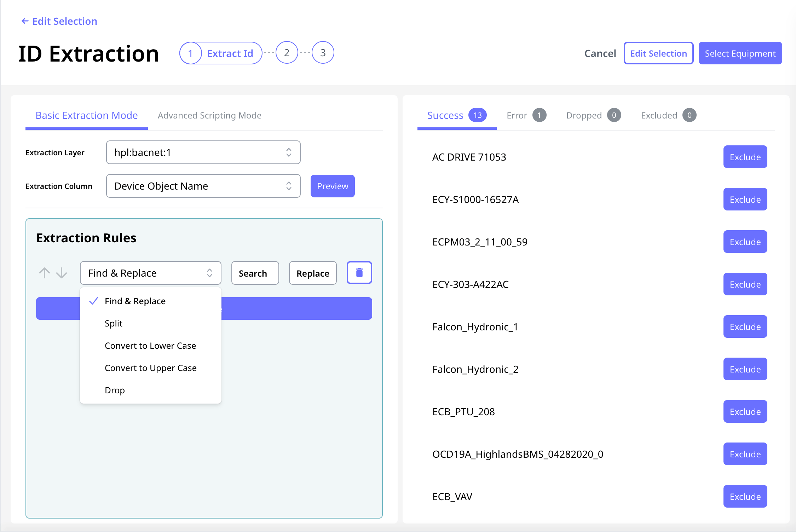Screen dimensions: 796x532
Task: Click the back arrow Edit Selection link
Action: pyautogui.click(x=59, y=21)
